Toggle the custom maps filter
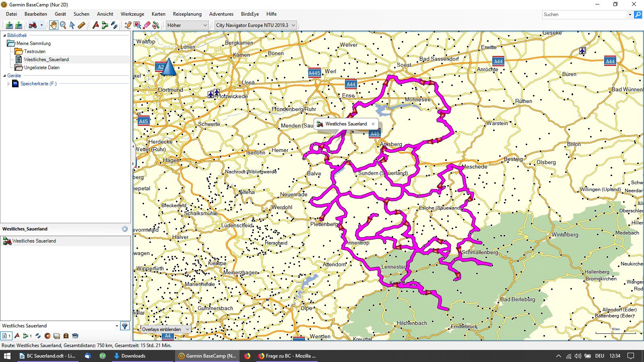The image size is (644, 362). tap(57, 336)
